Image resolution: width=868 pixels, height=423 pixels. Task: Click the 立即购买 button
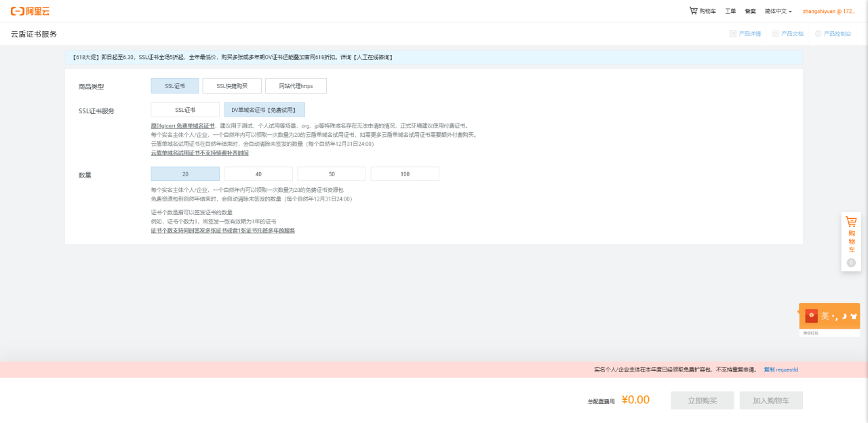click(702, 400)
